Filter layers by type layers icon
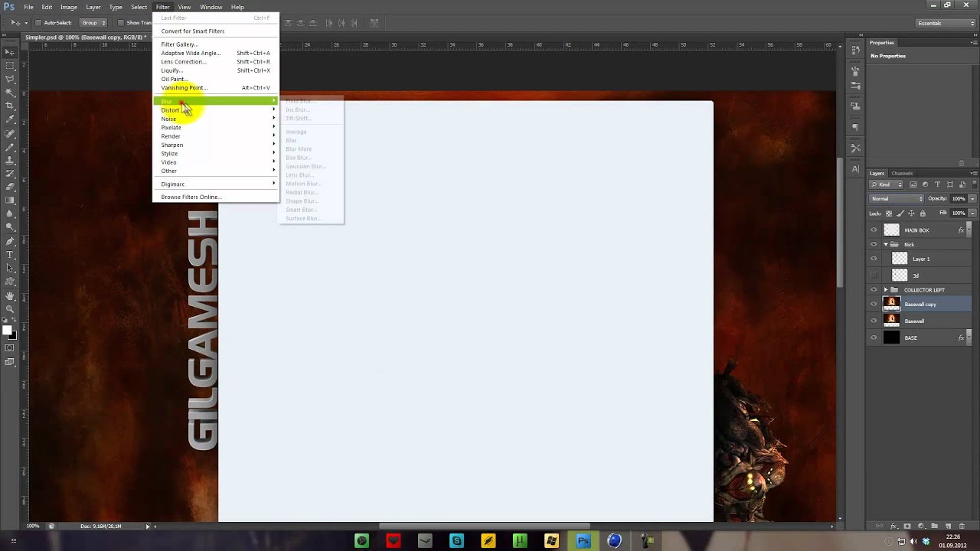 (x=938, y=184)
